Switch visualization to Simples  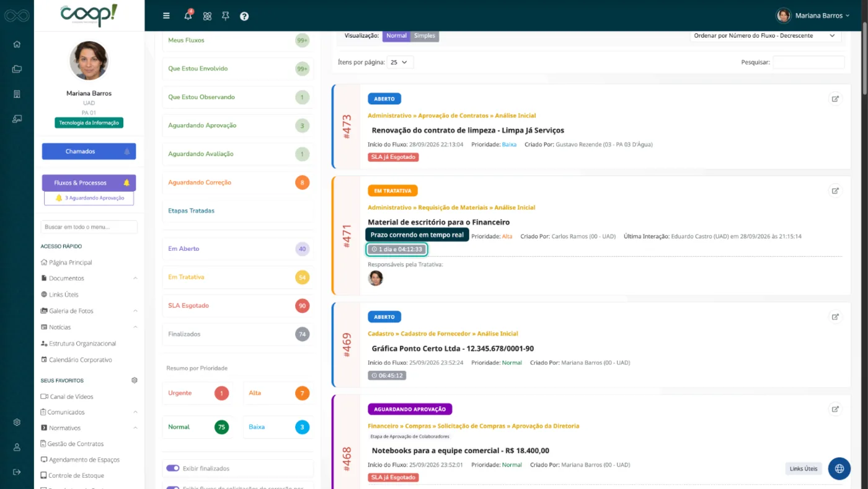(425, 36)
